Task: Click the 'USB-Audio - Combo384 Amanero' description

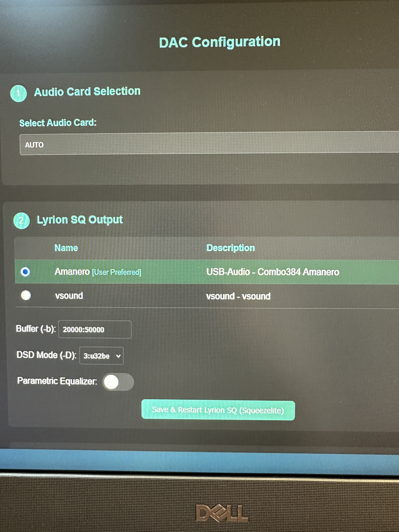Action: click(x=273, y=272)
